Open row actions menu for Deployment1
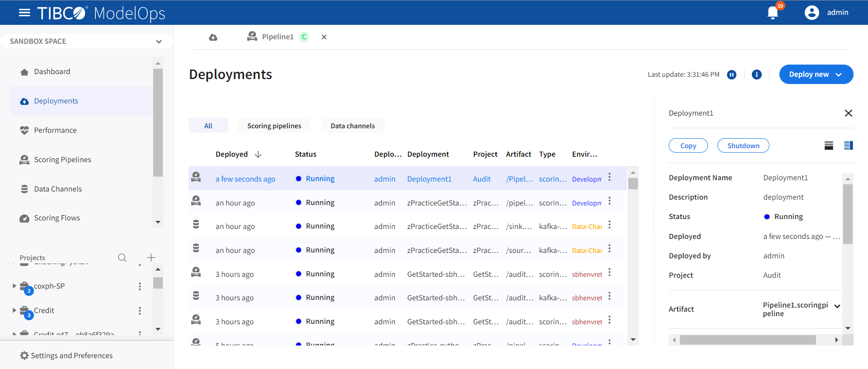The image size is (868, 369). coord(609,177)
